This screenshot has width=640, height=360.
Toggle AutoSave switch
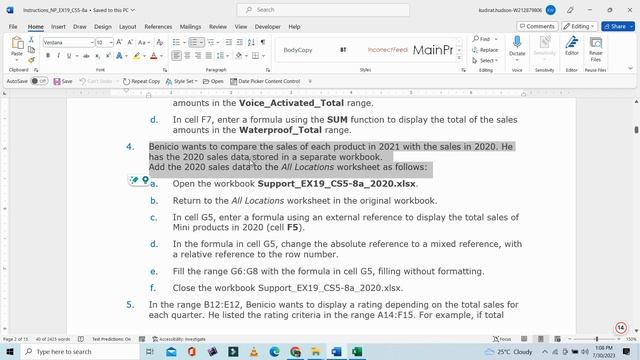[39, 81]
